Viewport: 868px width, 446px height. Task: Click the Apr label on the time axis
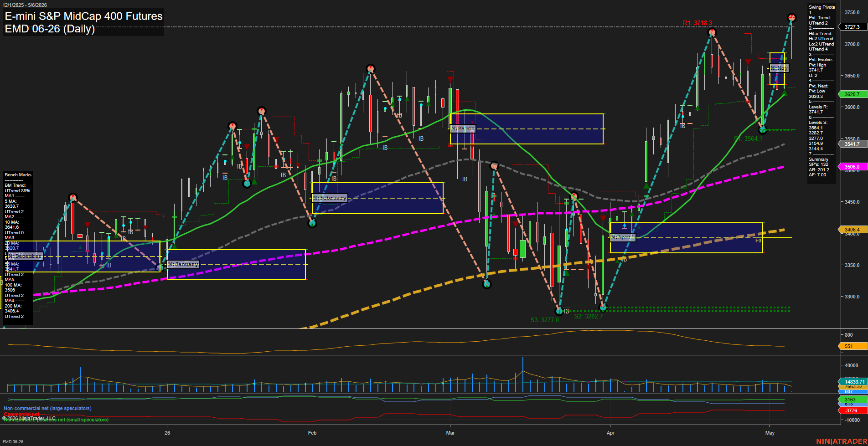coord(610,433)
